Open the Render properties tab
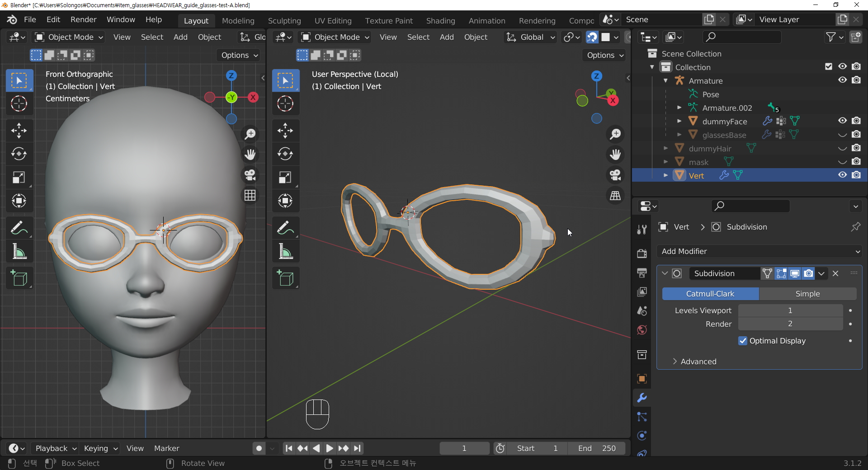868x470 pixels. [x=642, y=254]
